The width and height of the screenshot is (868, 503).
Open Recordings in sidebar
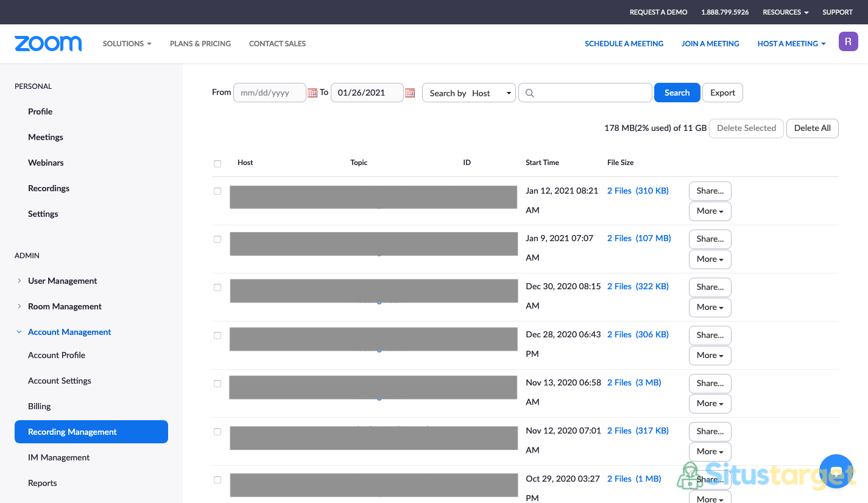(49, 188)
